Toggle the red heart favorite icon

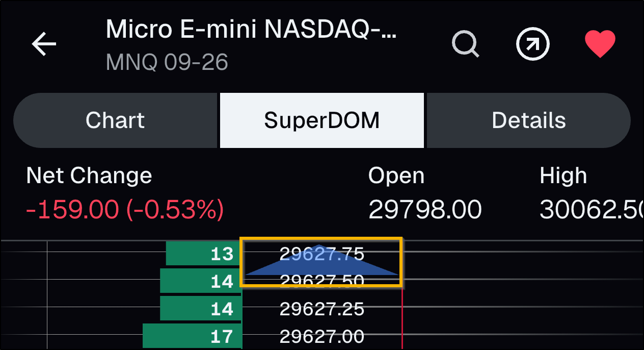600,44
